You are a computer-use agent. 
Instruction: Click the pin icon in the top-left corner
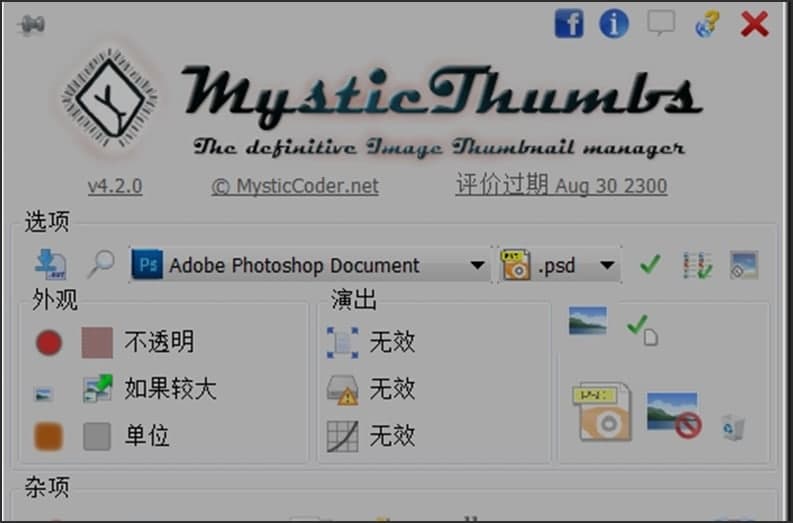[31, 25]
